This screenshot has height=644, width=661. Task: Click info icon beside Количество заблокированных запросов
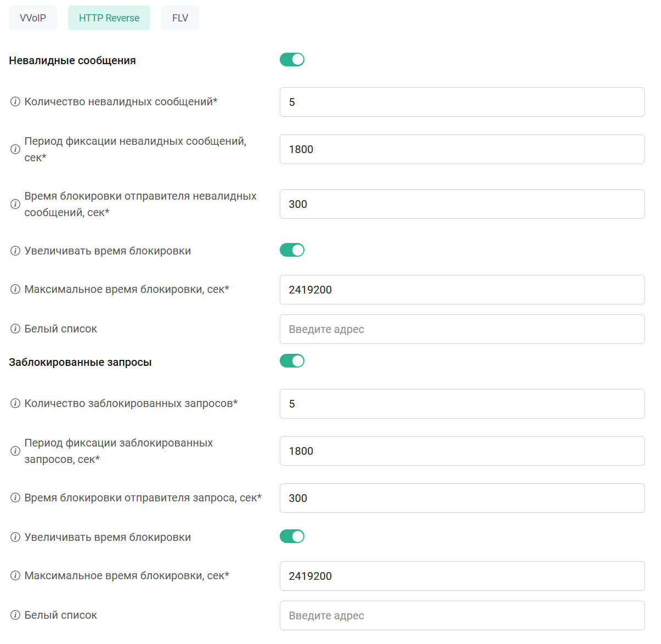[15, 404]
